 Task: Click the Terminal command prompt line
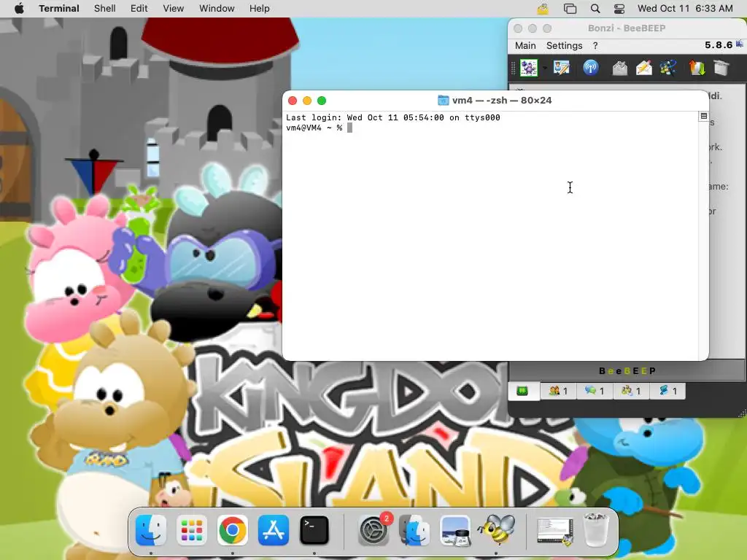tap(319, 128)
